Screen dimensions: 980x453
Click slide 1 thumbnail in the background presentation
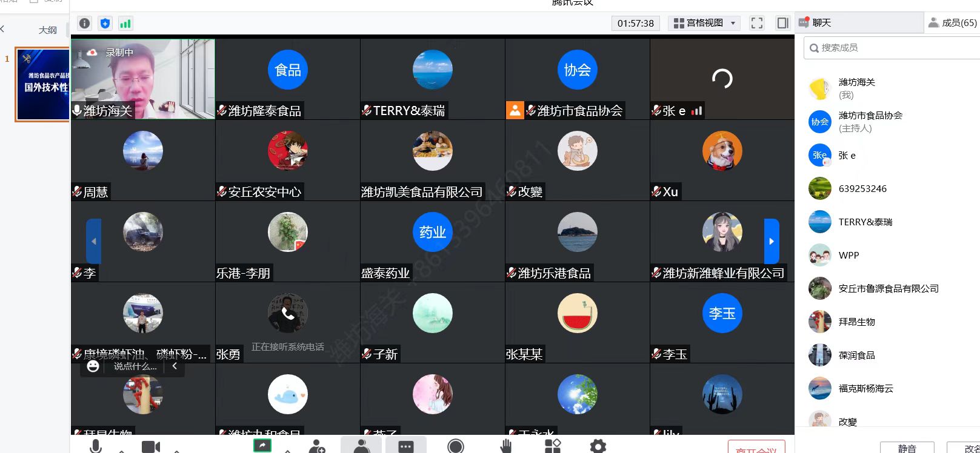click(x=43, y=85)
